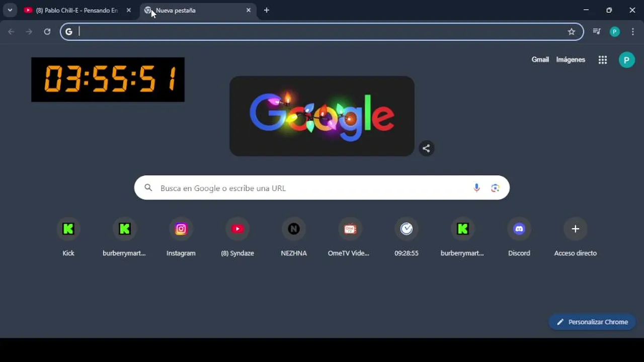Open the Google account avatar P
The height and width of the screenshot is (362, 644).
coord(626,60)
